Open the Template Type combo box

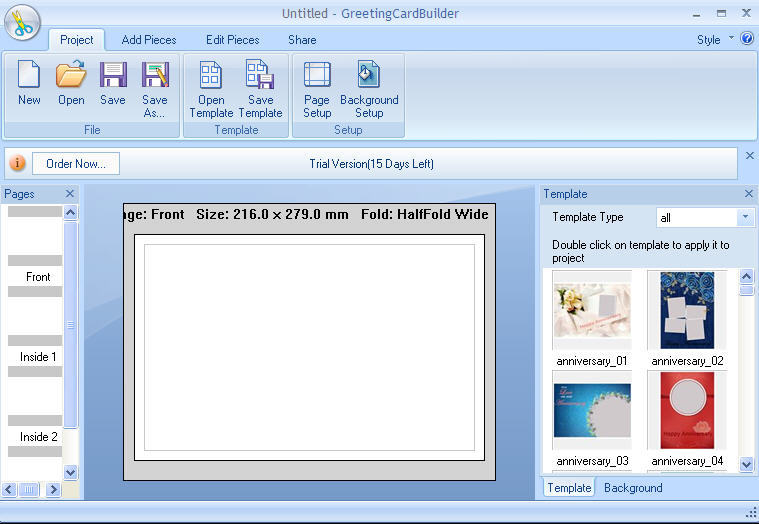coord(704,218)
